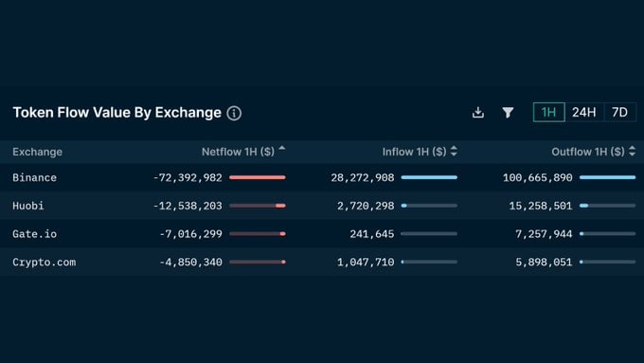Click the Inflow 1H ($) column header
Screen dimensions: 644x363
tap(414, 152)
